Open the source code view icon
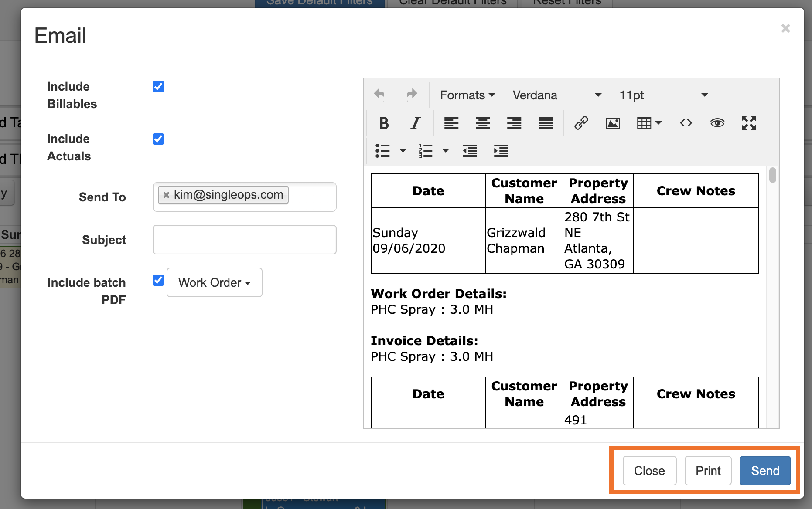 686,123
